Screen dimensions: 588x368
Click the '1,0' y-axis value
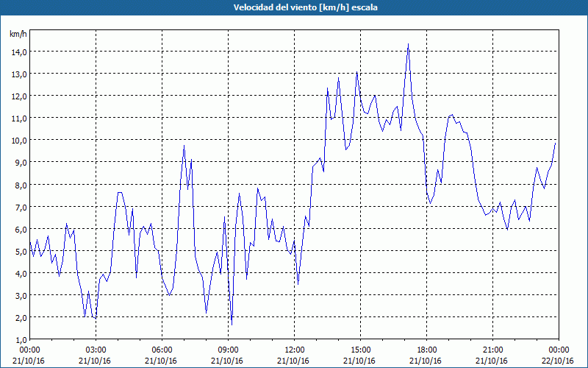pos(21,340)
